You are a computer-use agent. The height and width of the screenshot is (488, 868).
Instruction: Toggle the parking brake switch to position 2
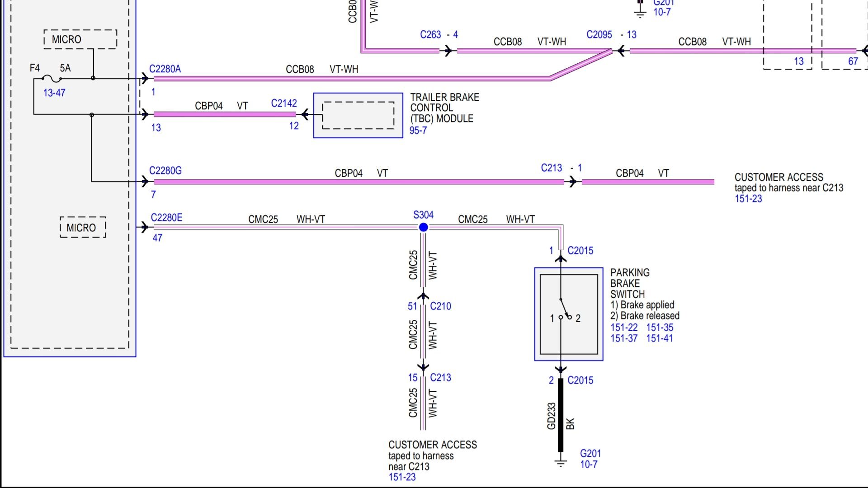tap(570, 319)
